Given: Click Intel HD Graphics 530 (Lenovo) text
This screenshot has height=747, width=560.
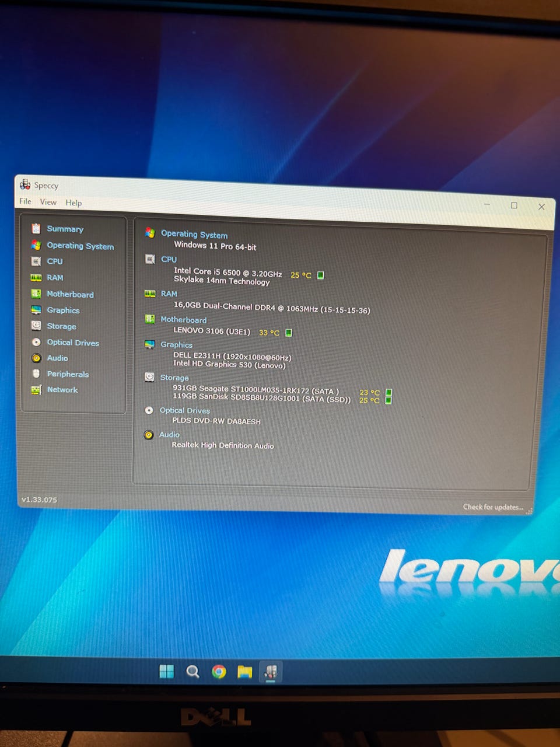Looking at the screenshot, I should (x=229, y=364).
